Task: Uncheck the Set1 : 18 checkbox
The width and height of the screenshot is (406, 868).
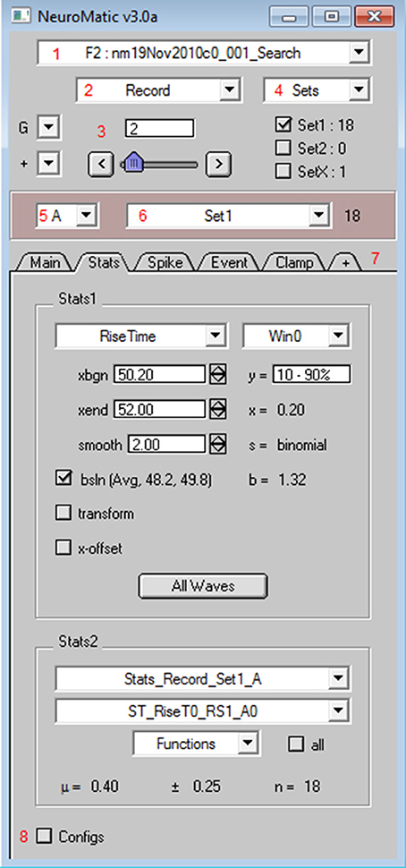Action: 283,125
